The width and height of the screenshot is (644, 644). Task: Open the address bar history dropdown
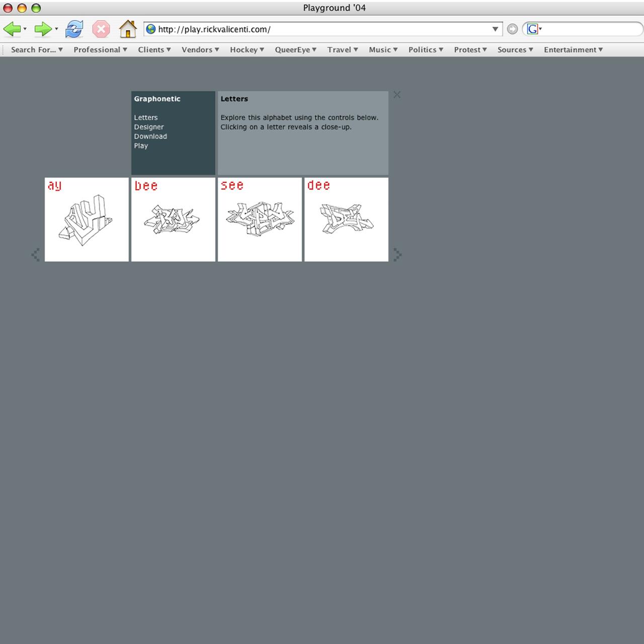pos(495,29)
